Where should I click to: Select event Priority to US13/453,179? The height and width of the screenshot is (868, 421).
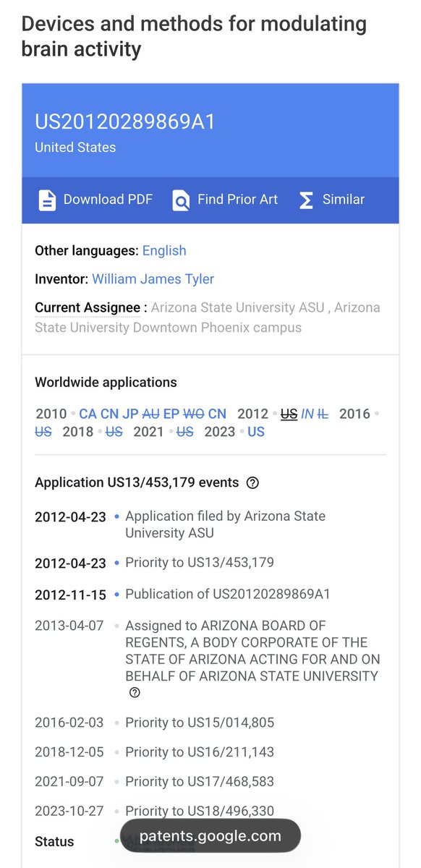(200, 563)
